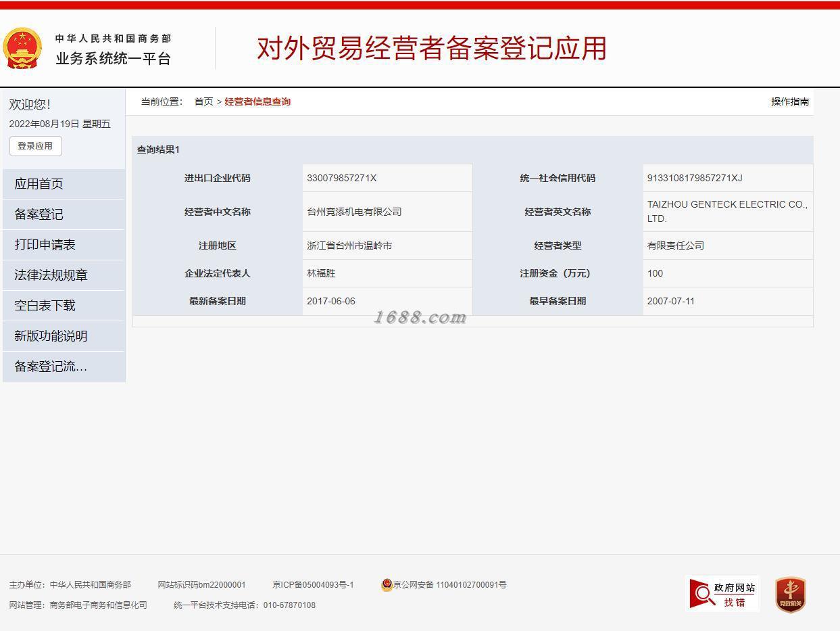Image resolution: width=840 pixels, height=631 pixels.
Task: Click 经营者信息查询 in the breadcrumb
Action: pyautogui.click(x=257, y=101)
